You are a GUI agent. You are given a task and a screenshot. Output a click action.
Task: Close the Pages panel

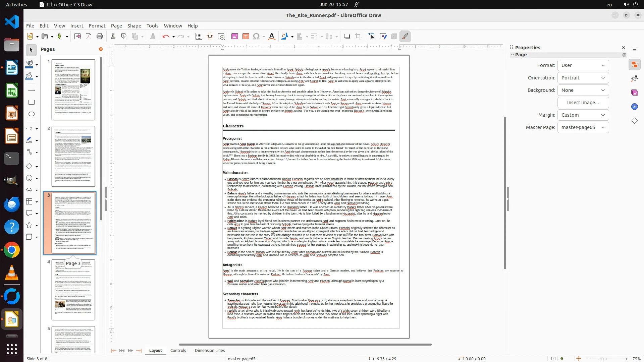click(101, 49)
